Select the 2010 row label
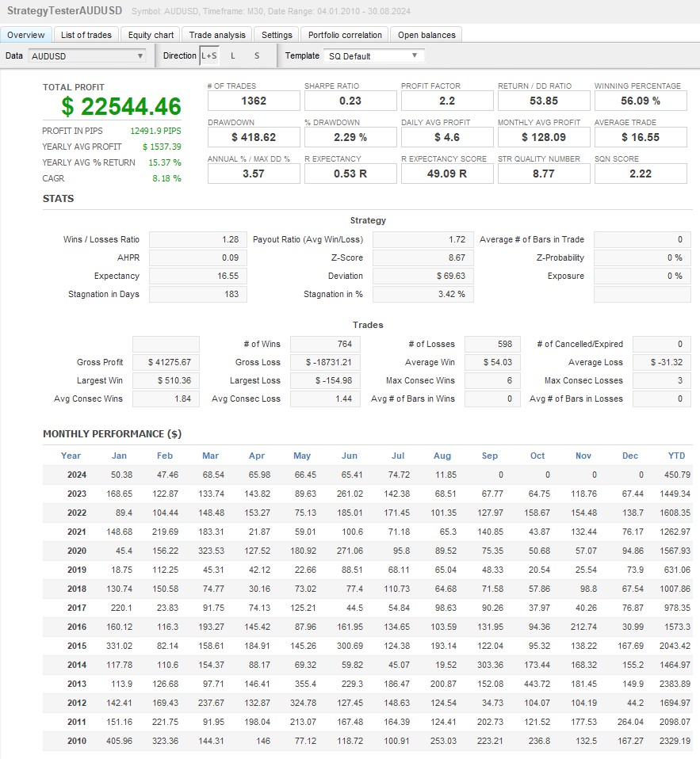 click(x=77, y=741)
